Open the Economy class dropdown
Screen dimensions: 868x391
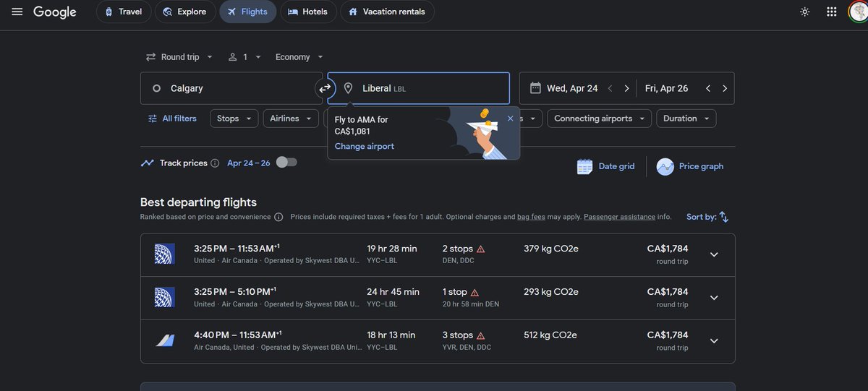[x=299, y=57]
